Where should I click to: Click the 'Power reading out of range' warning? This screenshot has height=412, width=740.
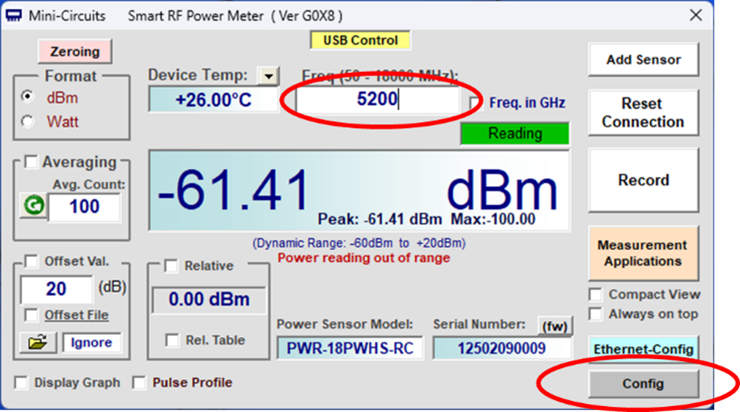click(x=364, y=258)
